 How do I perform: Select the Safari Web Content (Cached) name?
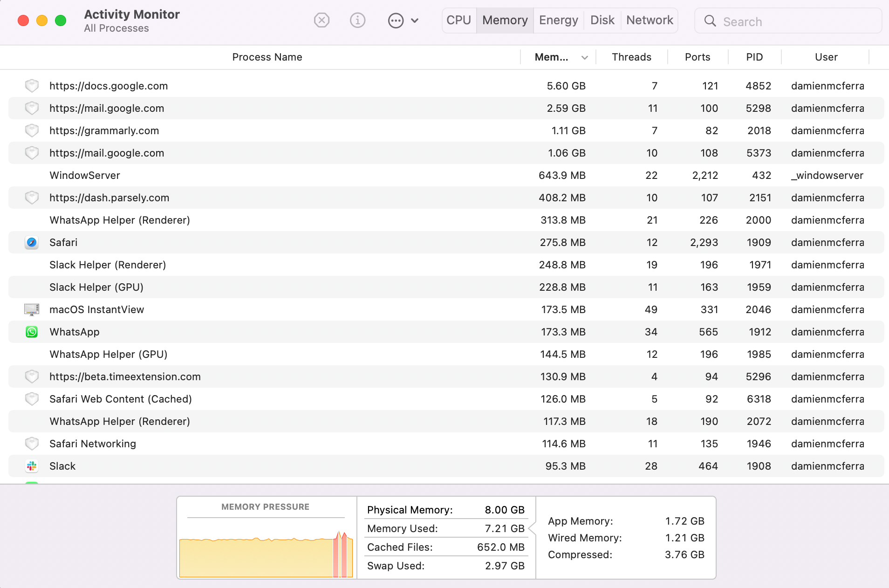pyautogui.click(x=121, y=399)
